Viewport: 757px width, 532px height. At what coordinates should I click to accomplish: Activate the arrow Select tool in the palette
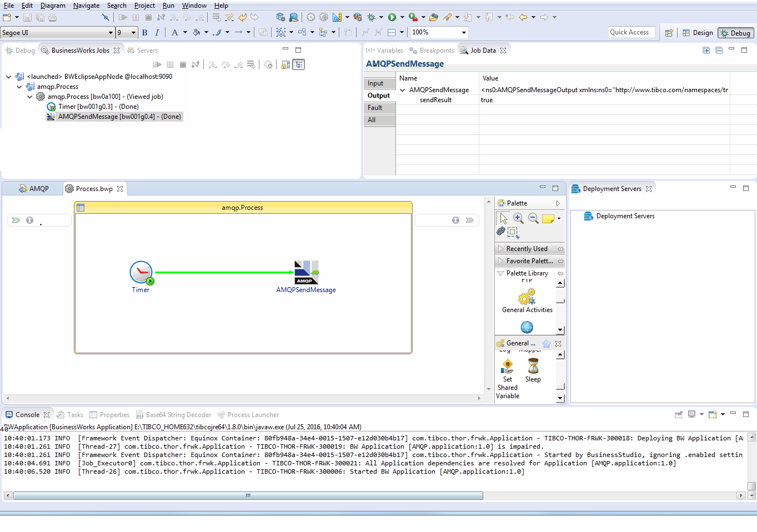click(x=503, y=219)
